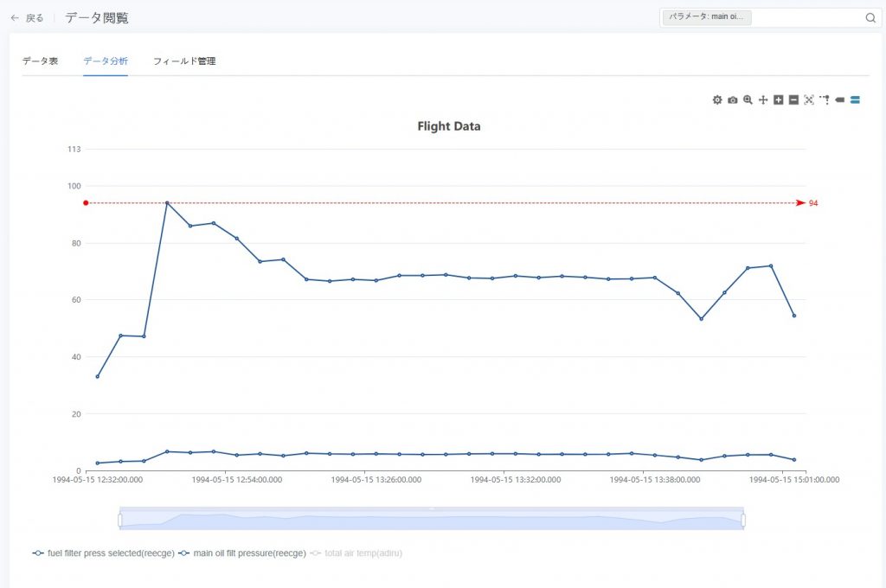Click the search magnifier button
This screenshot has height=588, width=886.
click(x=870, y=17)
